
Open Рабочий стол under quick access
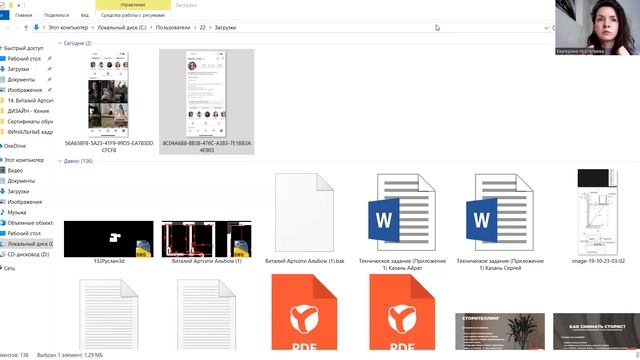click(x=24, y=59)
